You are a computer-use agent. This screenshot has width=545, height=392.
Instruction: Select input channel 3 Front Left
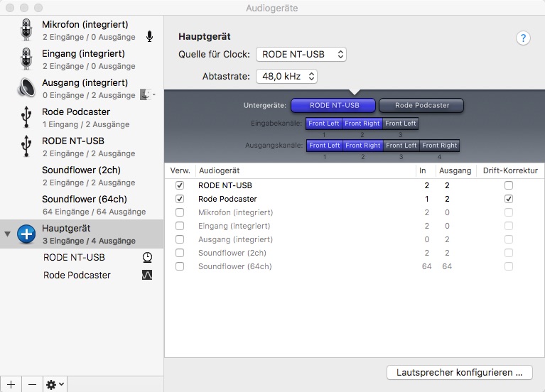pyautogui.click(x=401, y=124)
